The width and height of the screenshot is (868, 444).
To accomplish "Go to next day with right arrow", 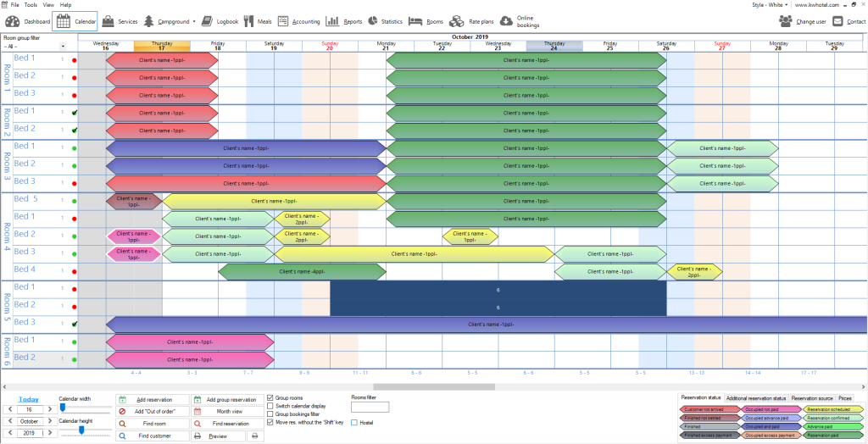I will click(x=49, y=409).
